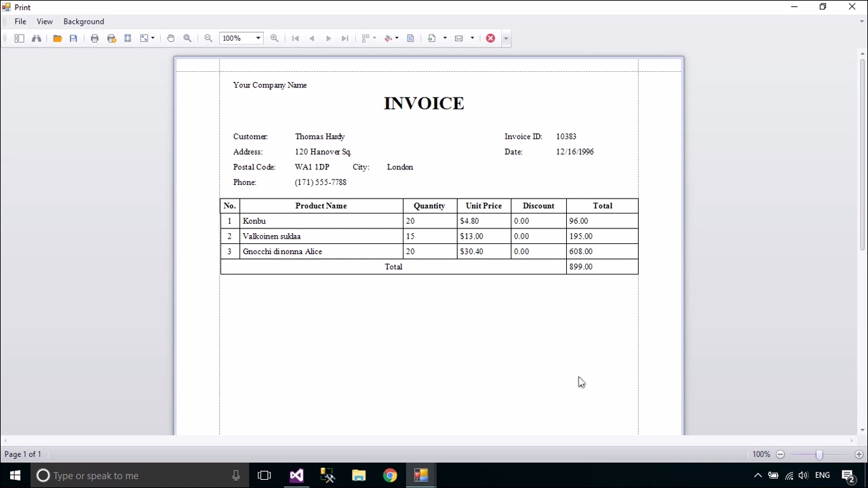868x488 pixels.
Task: Click the vertical scrollbar down arrow
Action: pyautogui.click(x=863, y=430)
